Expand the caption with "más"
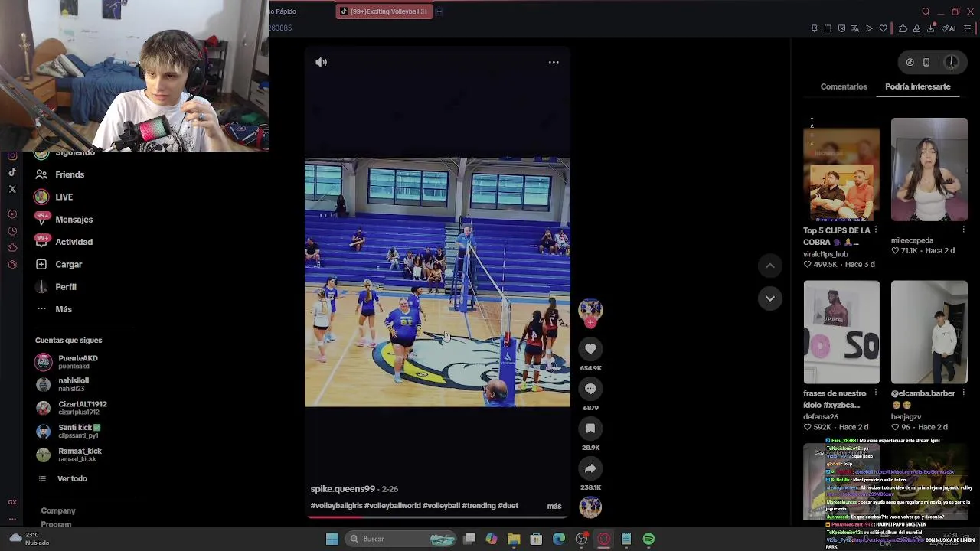Image resolution: width=980 pixels, height=551 pixels. [x=554, y=506]
